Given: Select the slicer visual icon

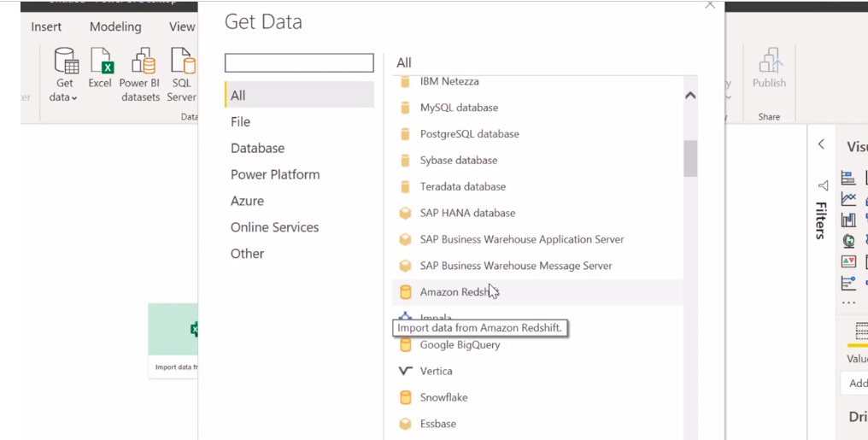Looking at the screenshot, I should tap(848, 283).
